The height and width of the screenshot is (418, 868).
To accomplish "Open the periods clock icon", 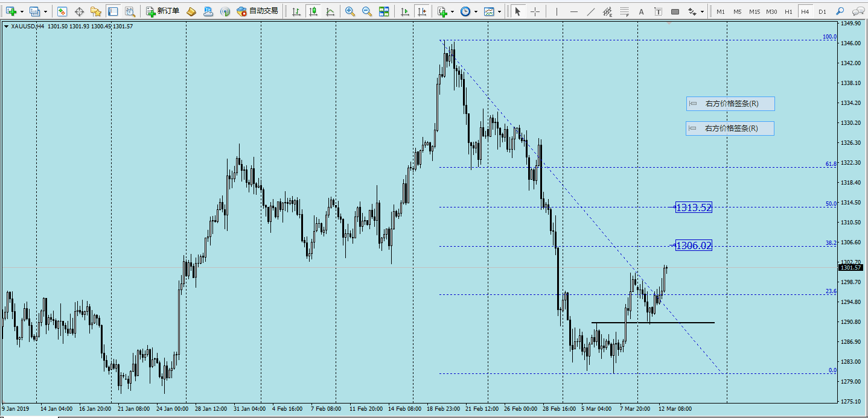I will (x=465, y=11).
